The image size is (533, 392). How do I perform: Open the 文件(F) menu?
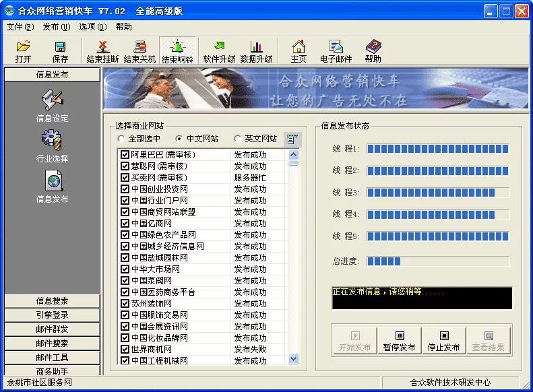coord(20,27)
